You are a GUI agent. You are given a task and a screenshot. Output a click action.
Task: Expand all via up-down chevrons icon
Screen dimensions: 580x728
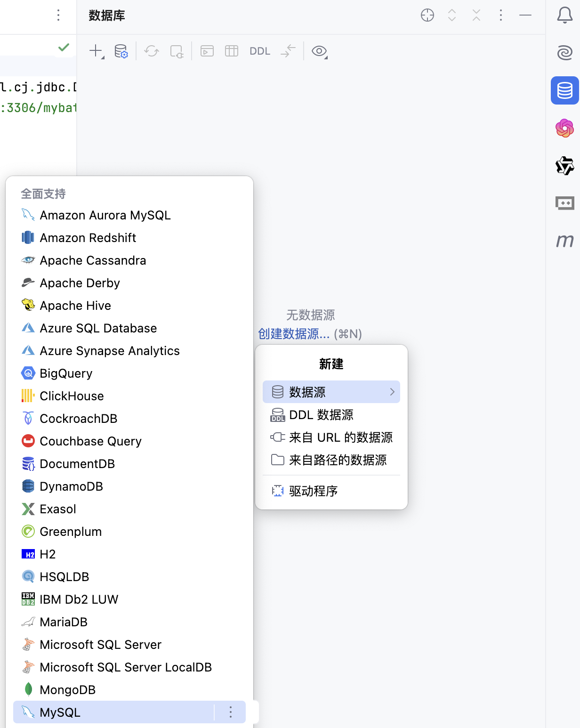452,15
